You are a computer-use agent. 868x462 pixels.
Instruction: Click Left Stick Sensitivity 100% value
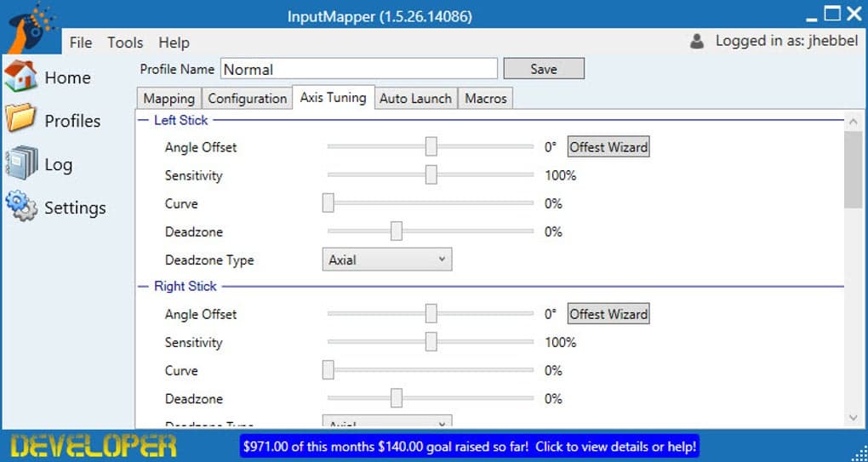(x=560, y=176)
